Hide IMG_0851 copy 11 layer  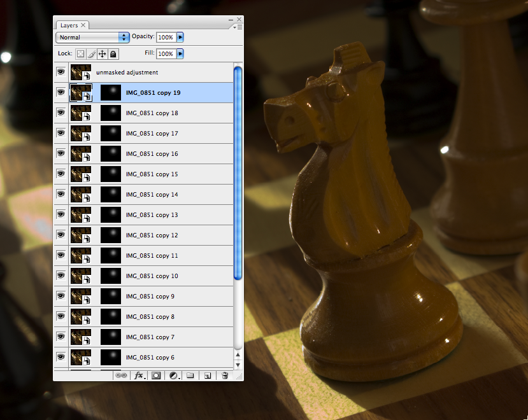pos(61,255)
